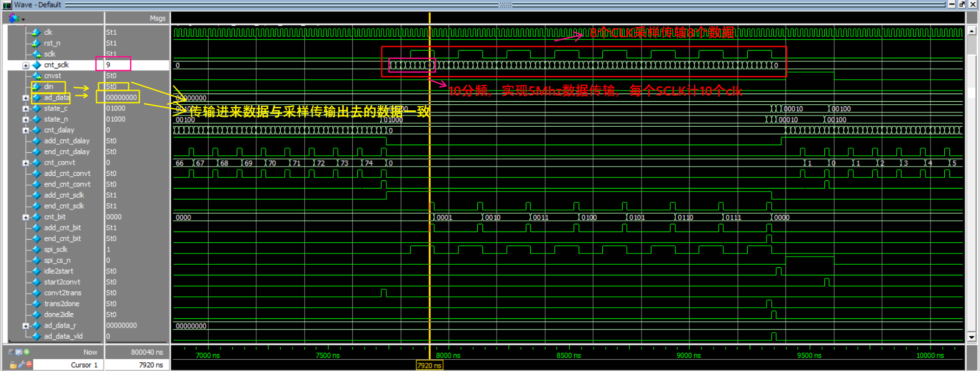Click the din signal icon
980x371 pixels.
(36, 86)
